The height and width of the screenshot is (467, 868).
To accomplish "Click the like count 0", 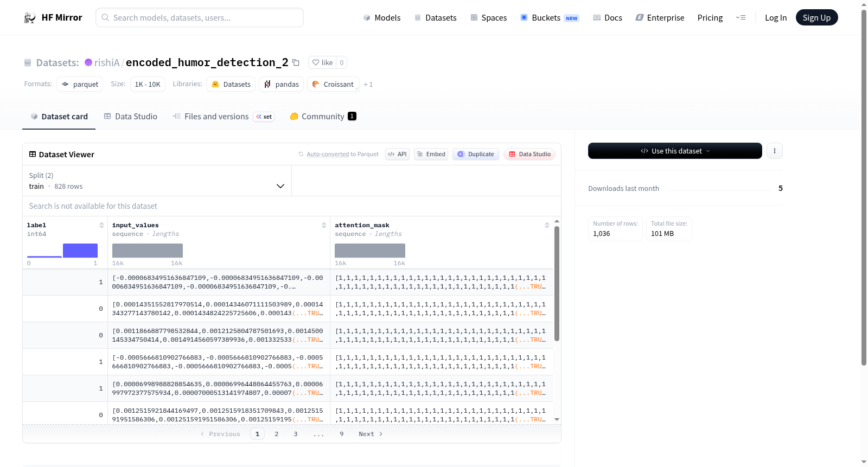I will pyautogui.click(x=342, y=62).
